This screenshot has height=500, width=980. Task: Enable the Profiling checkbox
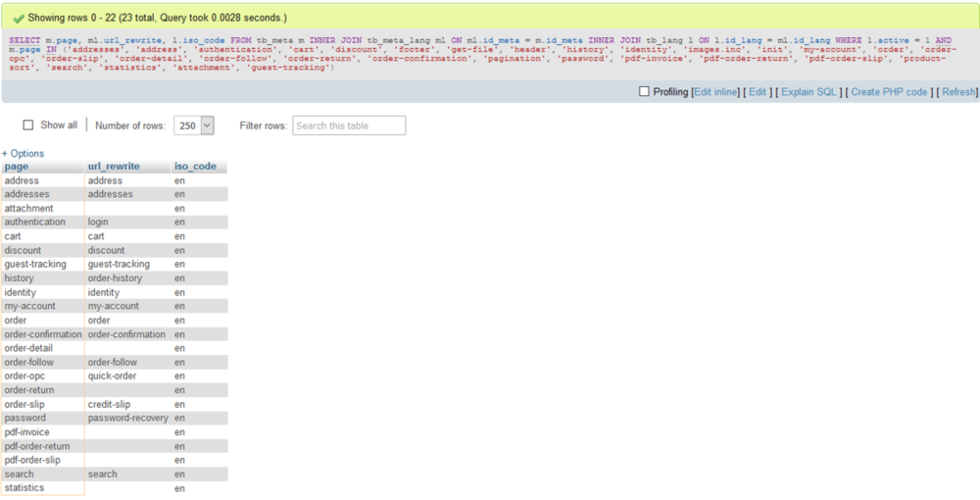(644, 92)
